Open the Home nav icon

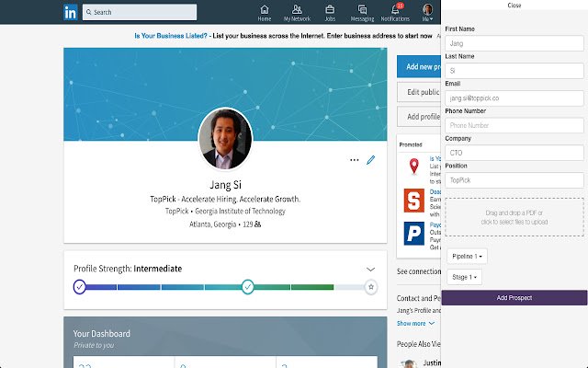point(265,13)
